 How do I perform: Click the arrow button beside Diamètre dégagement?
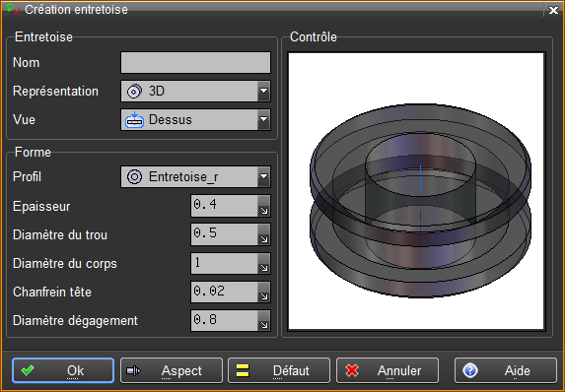[264, 321]
